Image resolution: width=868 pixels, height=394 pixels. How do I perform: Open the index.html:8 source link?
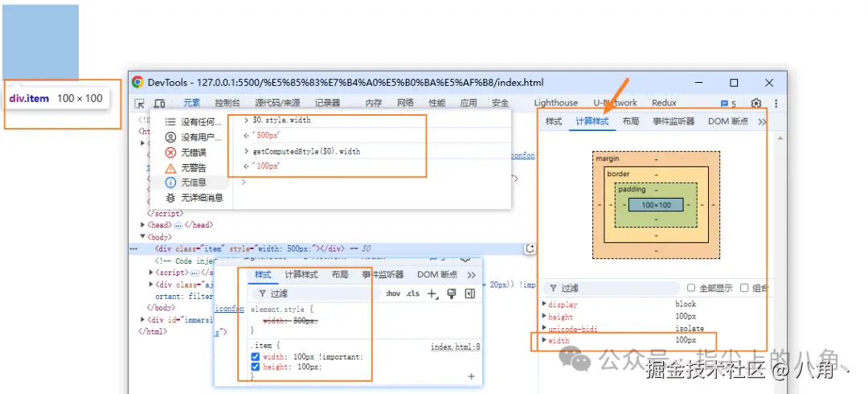pyautogui.click(x=456, y=347)
